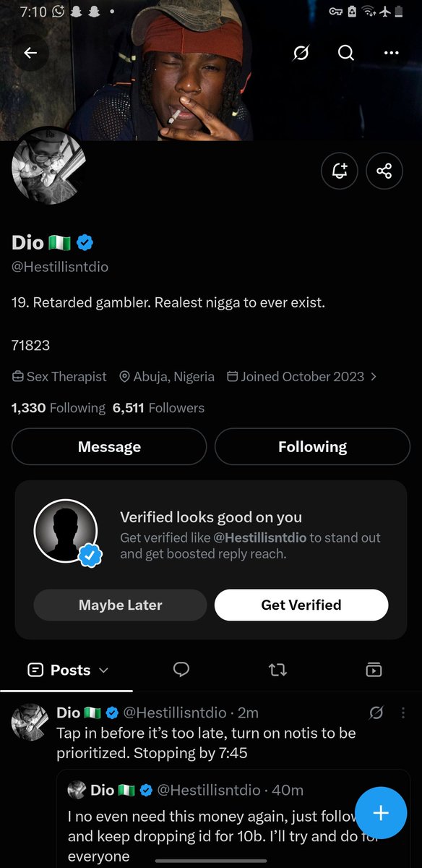Tap the Message button
This screenshot has height=868, width=422.
(x=109, y=447)
